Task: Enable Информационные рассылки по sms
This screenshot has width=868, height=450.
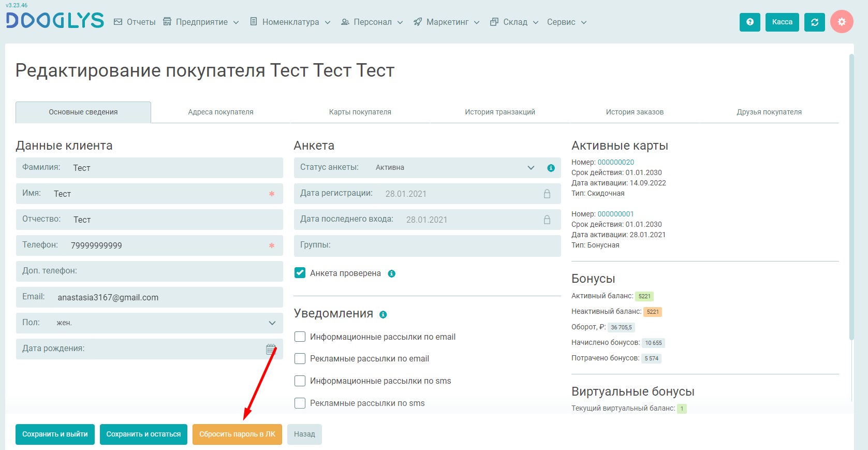Action: coord(300,381)
